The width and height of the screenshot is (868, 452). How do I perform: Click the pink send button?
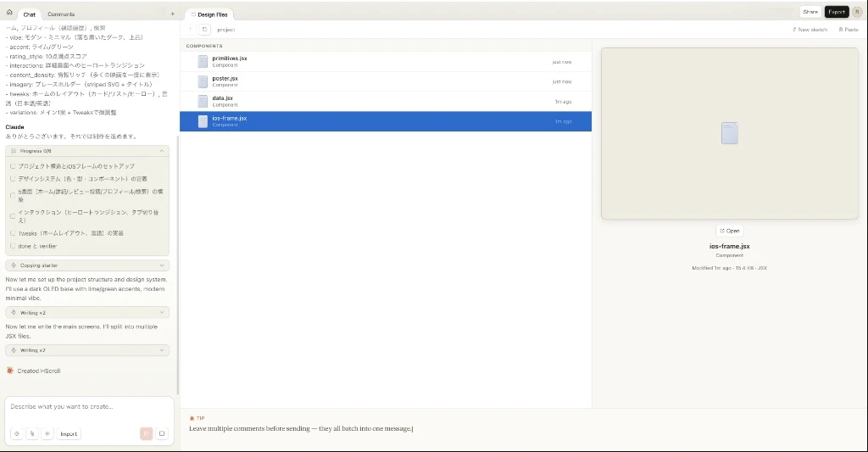coord(146,433)
